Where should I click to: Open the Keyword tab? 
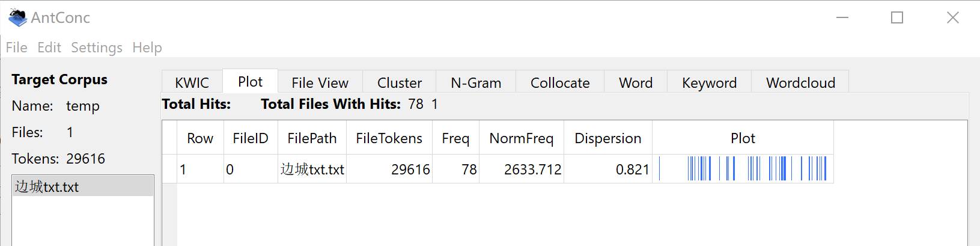click(709, 83)
